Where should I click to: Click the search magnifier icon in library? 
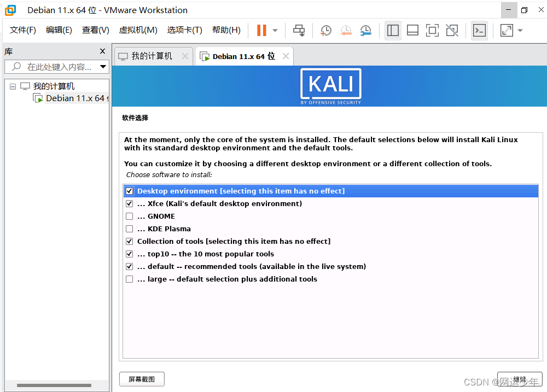click(16, 66)
